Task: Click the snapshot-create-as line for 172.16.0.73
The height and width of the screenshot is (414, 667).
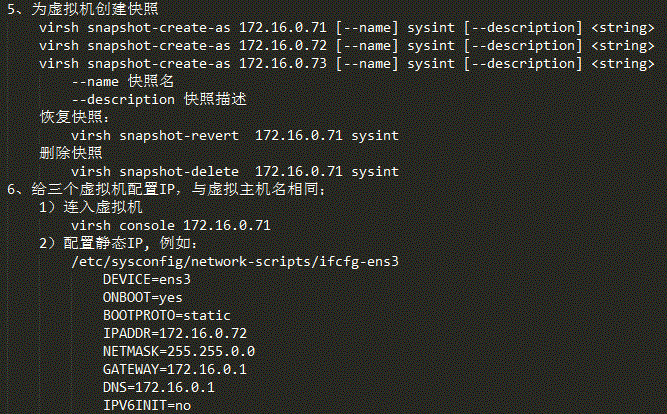Action: point(347,64)
